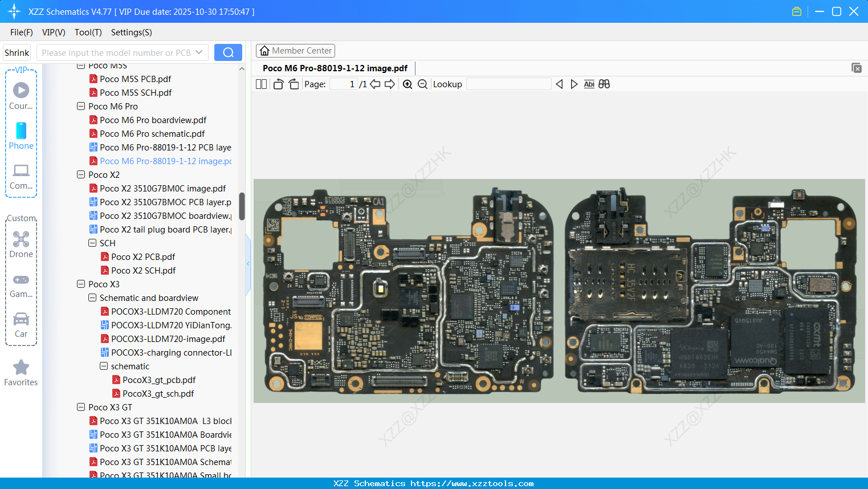Find previous lookup result

pos(559,84)
